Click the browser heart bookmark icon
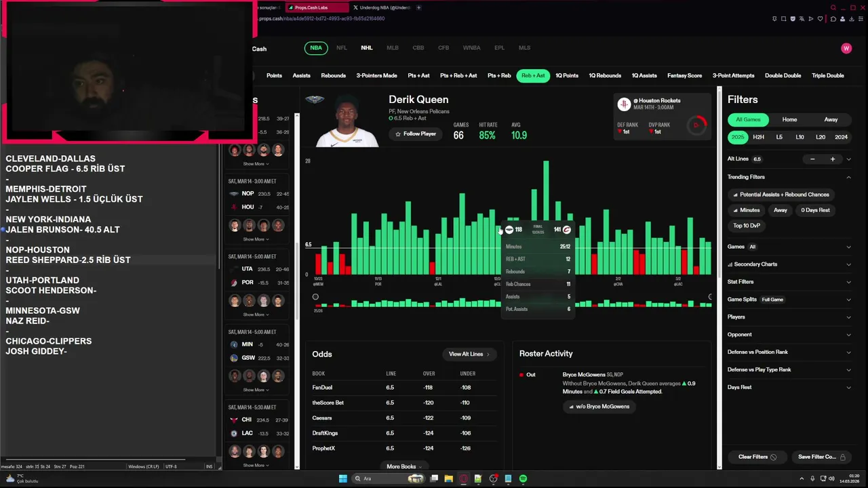The height and width of the screenshot is (488, 868). 820,19
